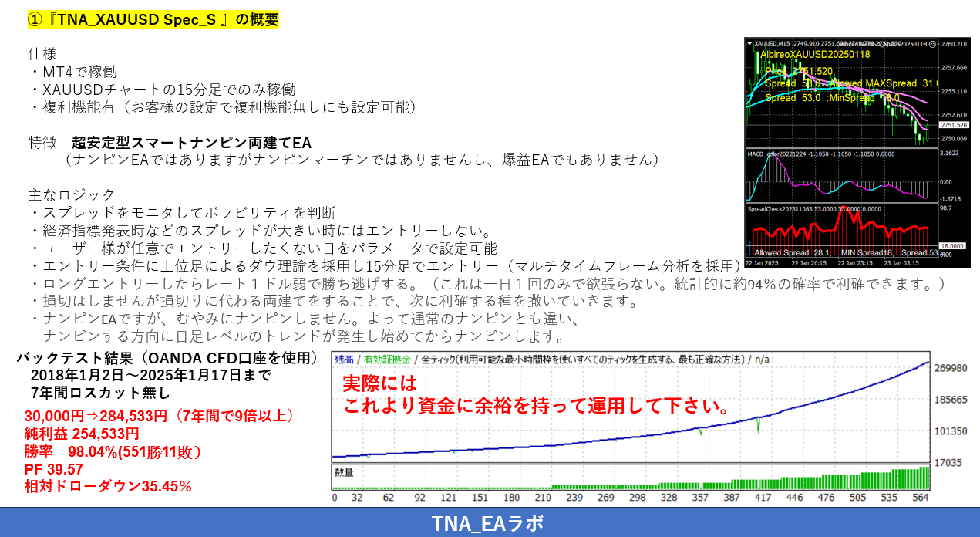The height and width of the screenshot is (537, 980).
Task: Click the green 数量 volume histogram panel
Action: [632, 478]
